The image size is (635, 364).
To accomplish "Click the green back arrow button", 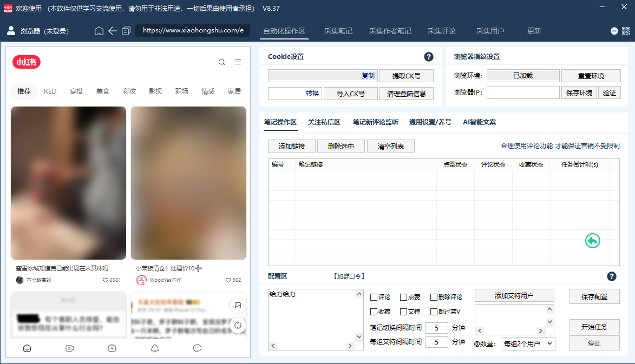I will coord(592,241).
